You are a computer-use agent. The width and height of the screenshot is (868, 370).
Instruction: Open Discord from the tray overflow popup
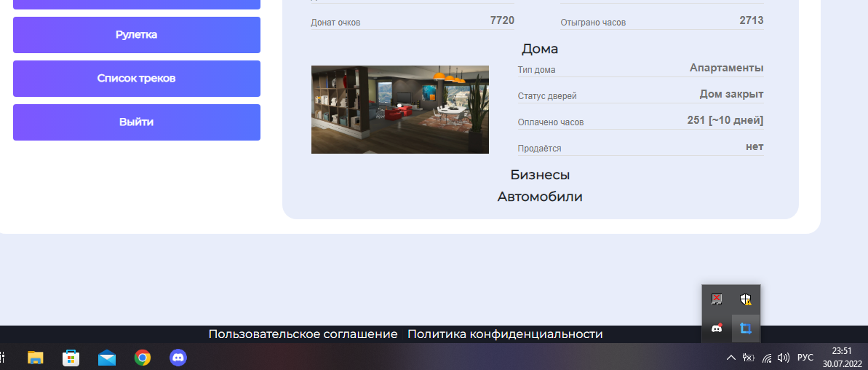tap(717, 328)
